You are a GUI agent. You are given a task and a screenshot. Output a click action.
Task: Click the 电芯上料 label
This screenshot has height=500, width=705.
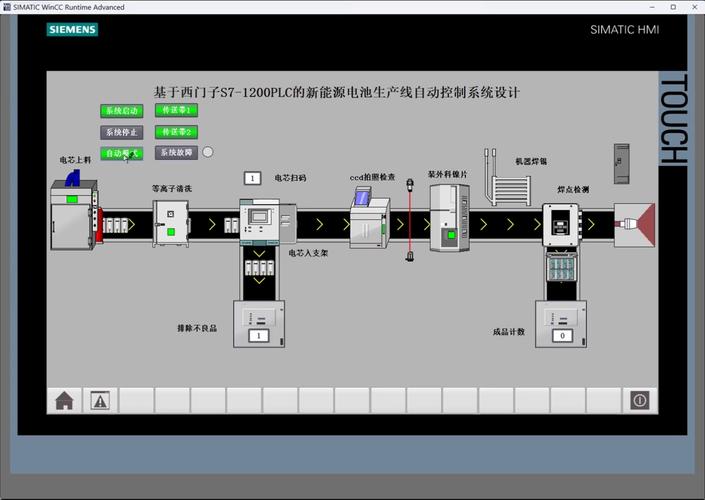(75, 160)
